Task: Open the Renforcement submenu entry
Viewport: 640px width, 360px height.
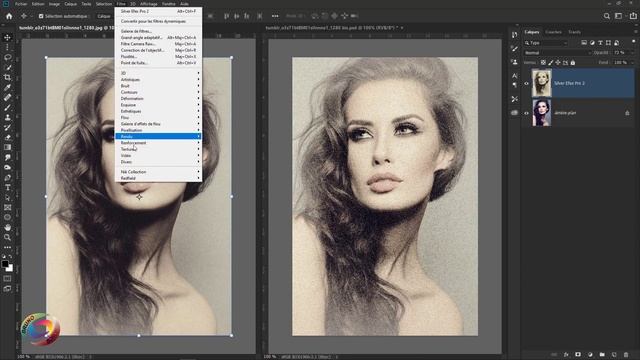Action: point(158,143)
